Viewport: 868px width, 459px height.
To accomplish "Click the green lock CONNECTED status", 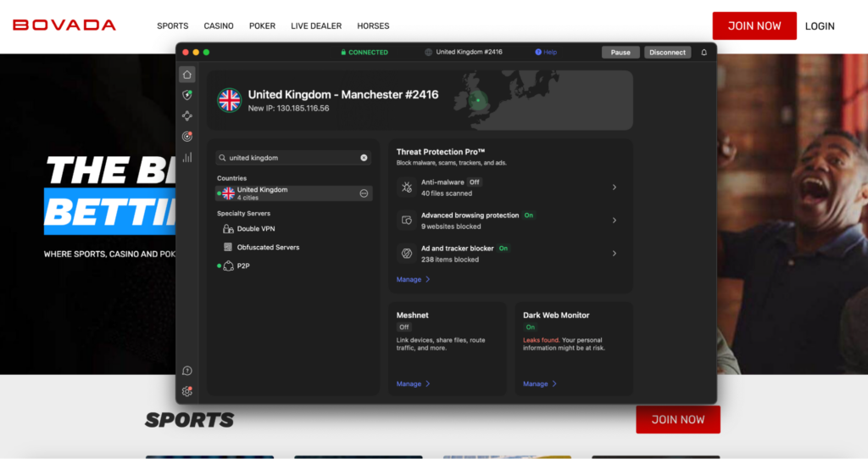I will pyautogui.click(x=364, y=52).
